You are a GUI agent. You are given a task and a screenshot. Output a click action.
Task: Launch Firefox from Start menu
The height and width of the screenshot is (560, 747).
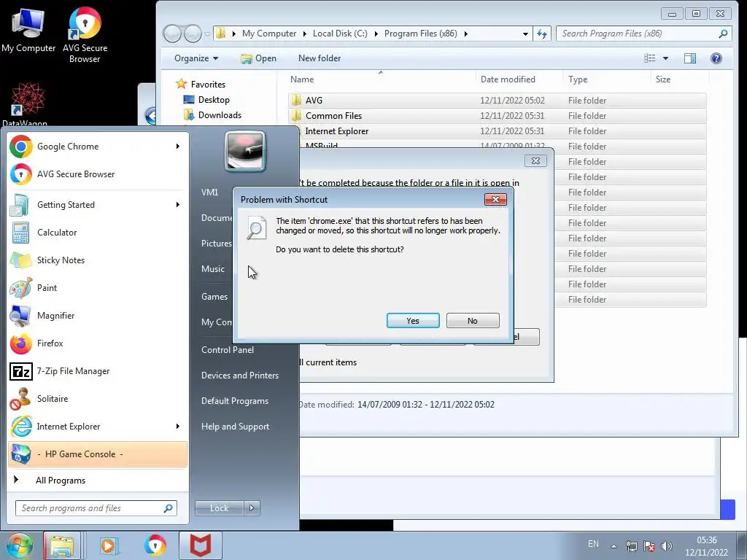[x=98, y=343]
